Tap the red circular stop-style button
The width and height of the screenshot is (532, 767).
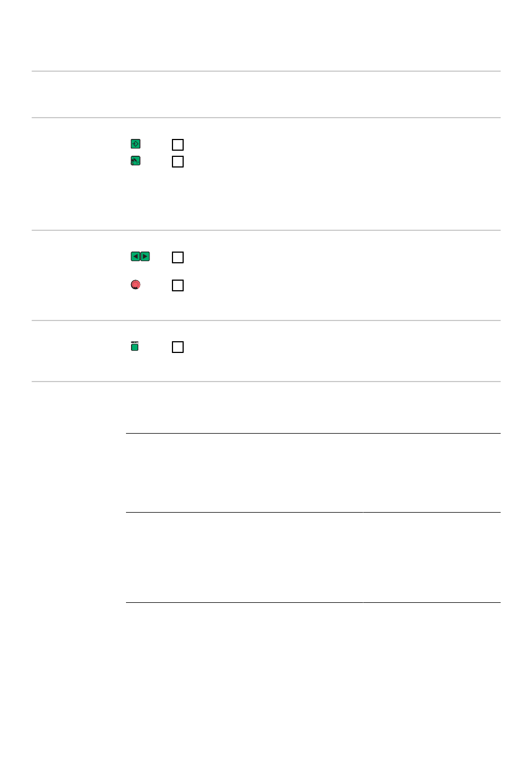coord(136,285)
